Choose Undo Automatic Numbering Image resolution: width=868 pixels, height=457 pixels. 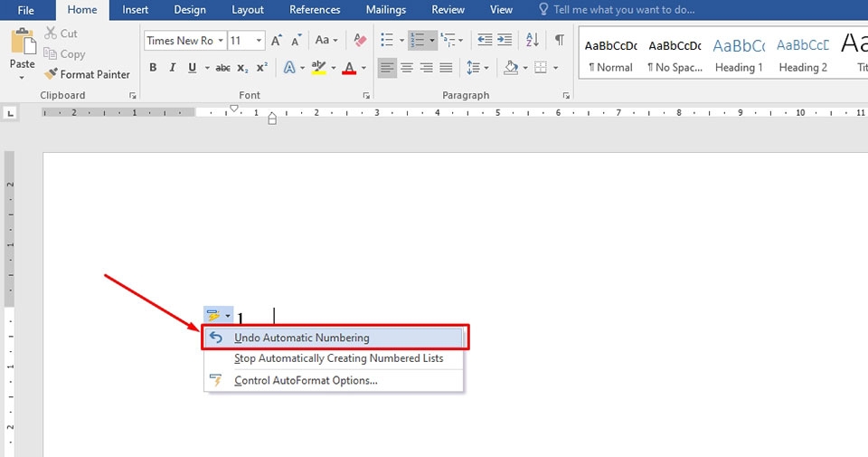click(x=335, y=338)
